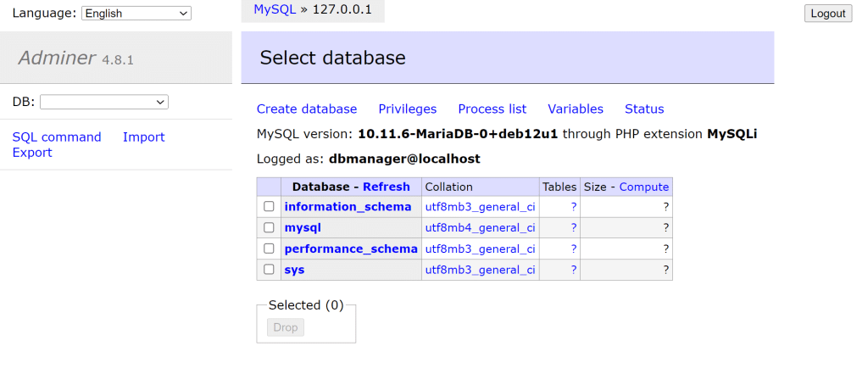868x391 pixels.
Task: Open the Export page
Action: click(32, 153)
